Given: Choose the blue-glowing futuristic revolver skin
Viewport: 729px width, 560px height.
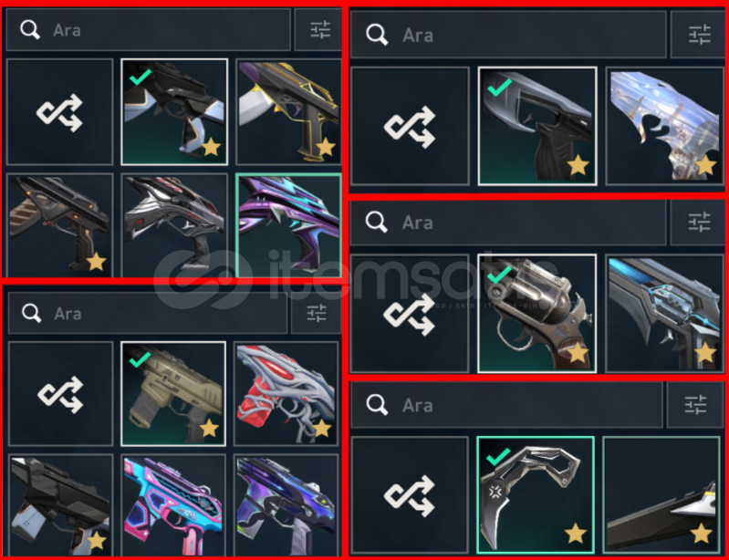Looking at the screenshot, I should (665, 313).
